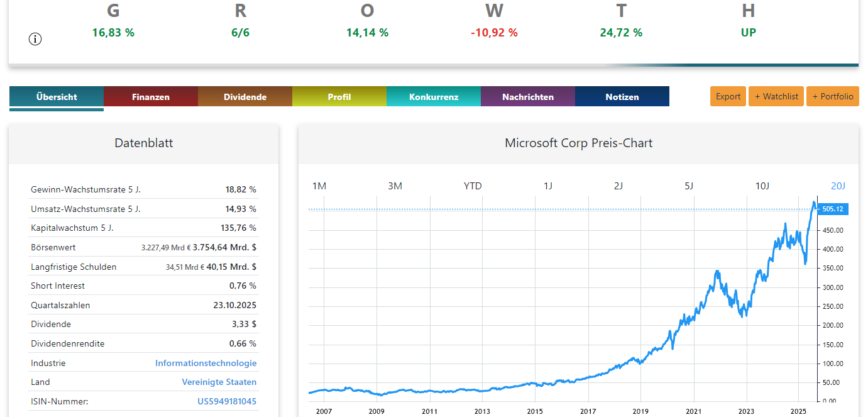Click the 14,93 % Umsatz growth value
Screen dimensions: 868x417
[241, 209]
